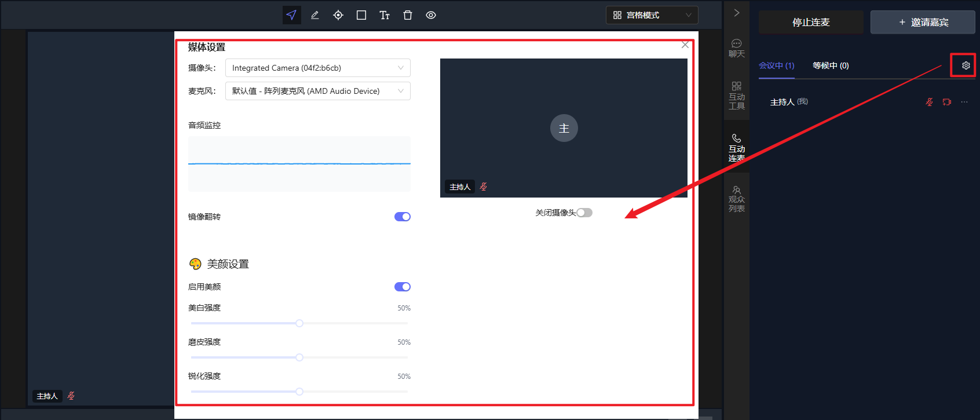Click the invite guest (邀请嘉宾) button

click(923, 22)
